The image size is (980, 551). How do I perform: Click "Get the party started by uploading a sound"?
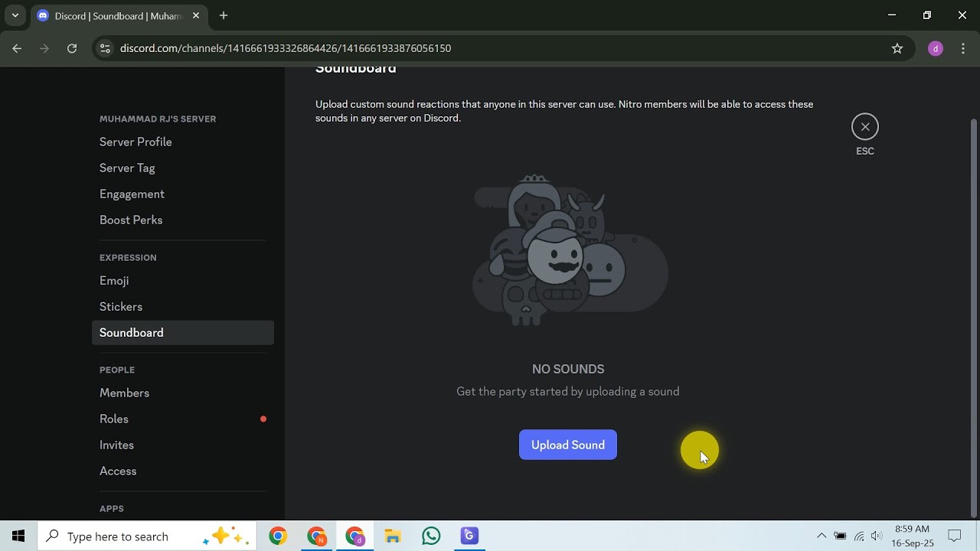pos(568,391)
